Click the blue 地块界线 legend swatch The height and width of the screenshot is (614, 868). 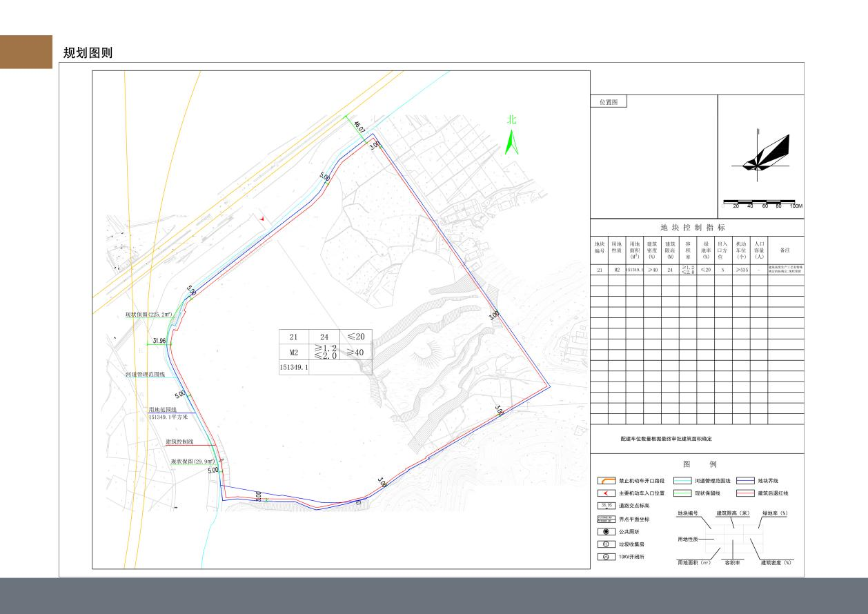pyautogui.click(x=746, y=480)
